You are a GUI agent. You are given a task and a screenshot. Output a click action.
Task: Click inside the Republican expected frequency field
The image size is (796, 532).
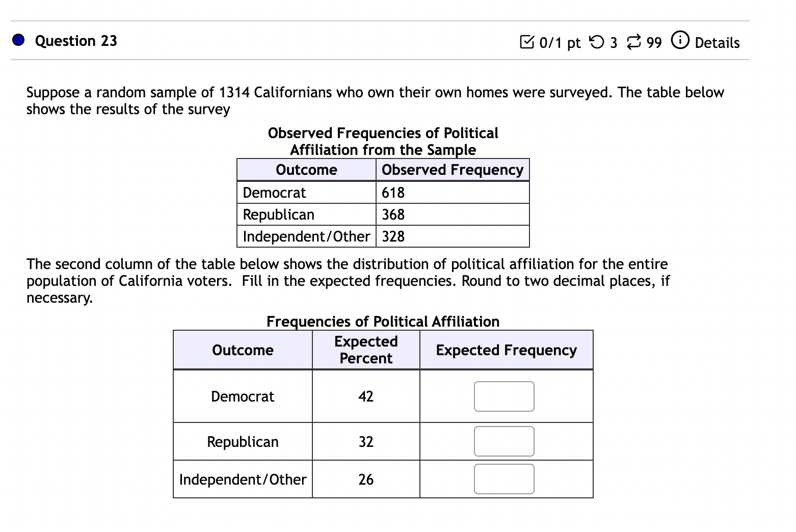pyautogui.click(x=503, y=441)
